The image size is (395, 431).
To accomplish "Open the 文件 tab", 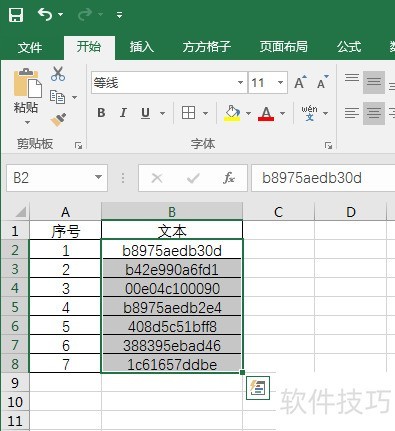I will point(30,47).
